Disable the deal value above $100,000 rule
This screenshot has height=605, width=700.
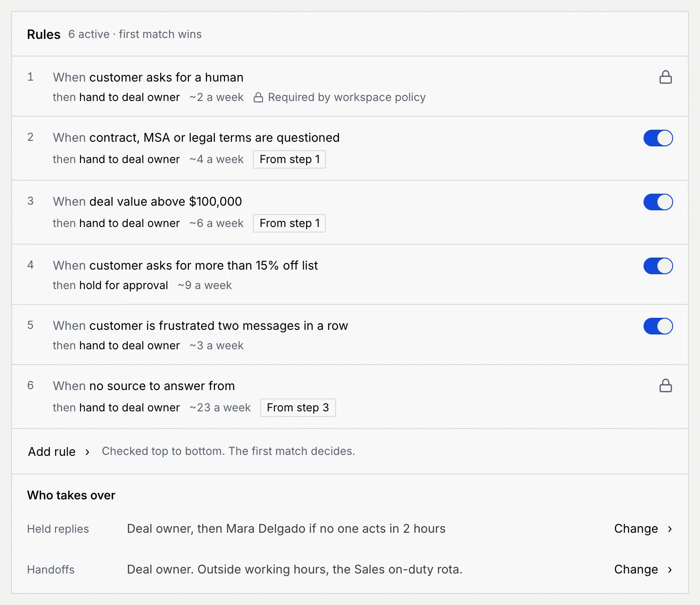[658, 202]
